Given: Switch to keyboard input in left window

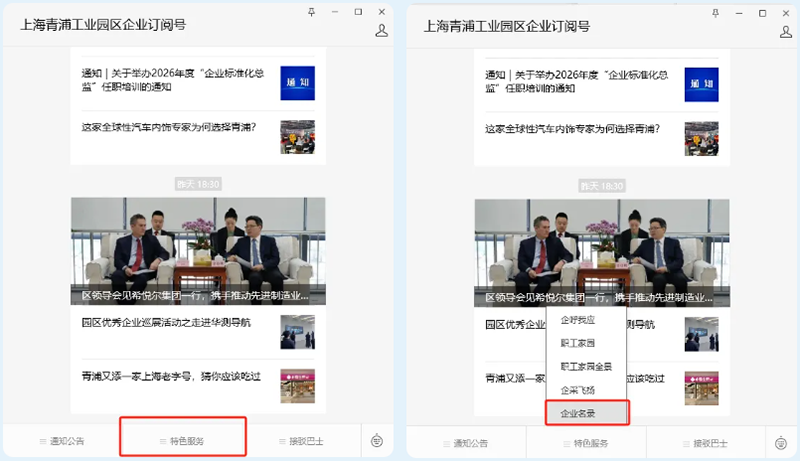Looking at the screenshot, I should 377,440.
